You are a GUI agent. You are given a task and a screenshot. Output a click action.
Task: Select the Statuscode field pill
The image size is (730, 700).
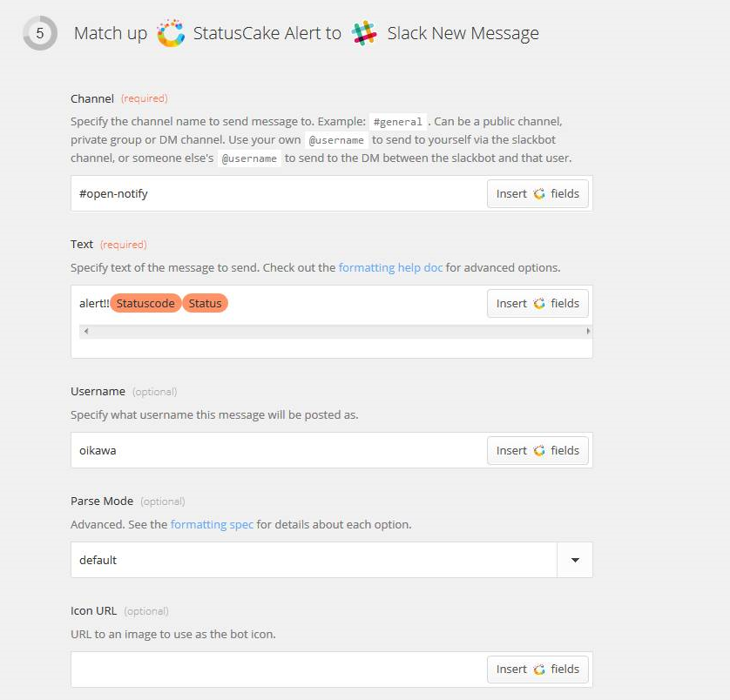(x=145, y=304)
